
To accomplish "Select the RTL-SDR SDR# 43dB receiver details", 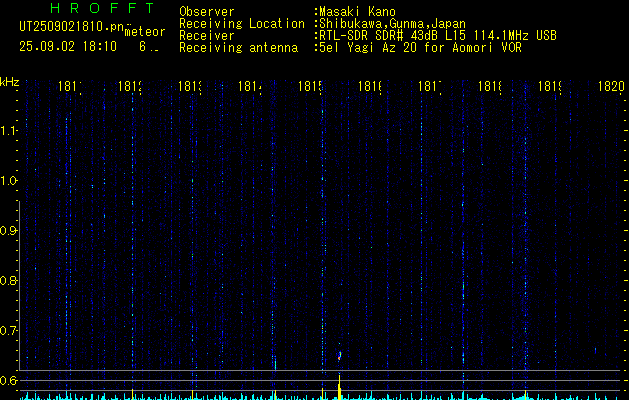I will coord(438,36).
